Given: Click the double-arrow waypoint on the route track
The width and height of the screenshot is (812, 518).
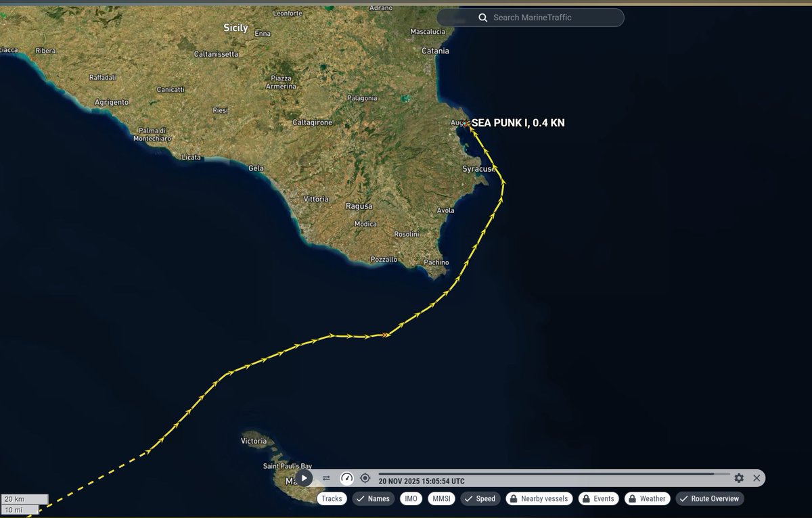Looking at the screenshot, I should (x=386, y=333).
